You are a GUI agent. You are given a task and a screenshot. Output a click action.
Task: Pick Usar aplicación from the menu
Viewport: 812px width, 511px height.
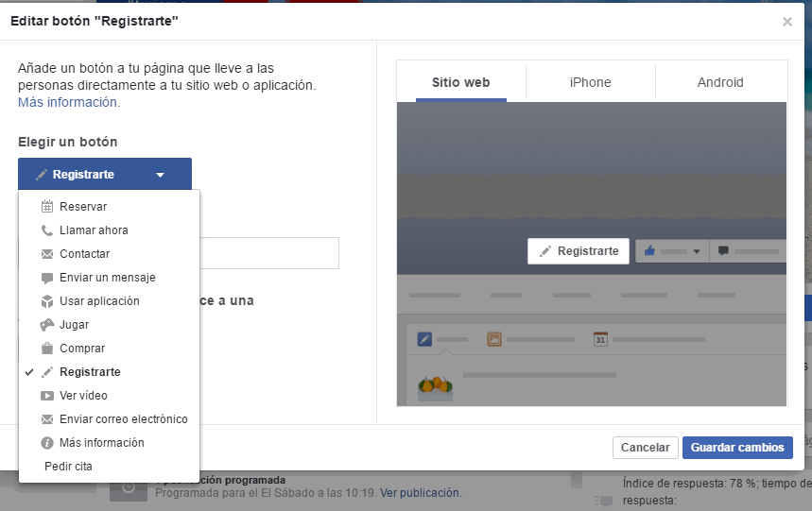point(109,301)
